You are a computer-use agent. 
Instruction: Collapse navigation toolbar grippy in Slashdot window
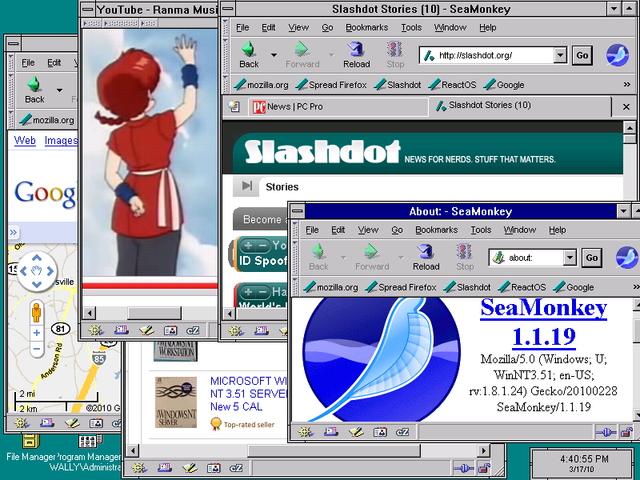coord(225,55)
